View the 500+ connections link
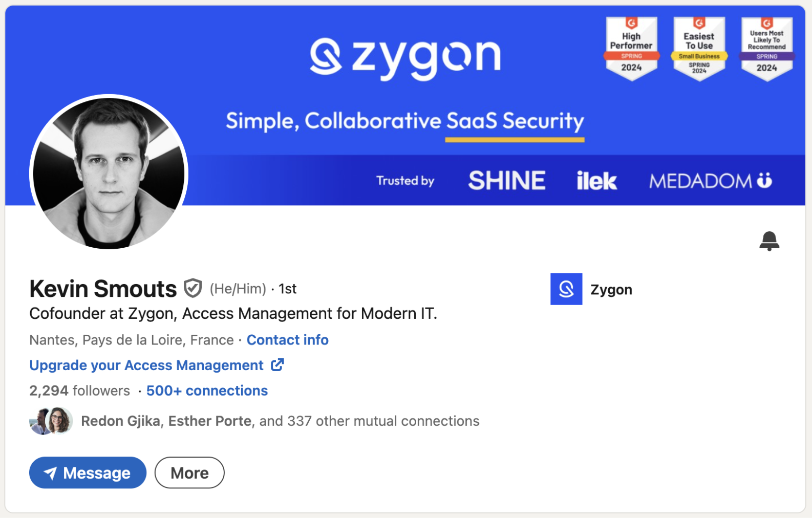The image size is (812, 518). pyautogui.click(x=207, y=391)
